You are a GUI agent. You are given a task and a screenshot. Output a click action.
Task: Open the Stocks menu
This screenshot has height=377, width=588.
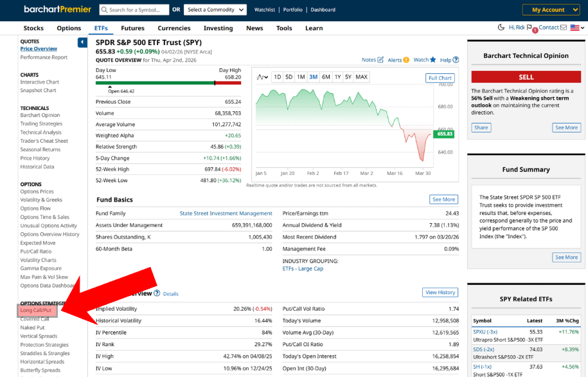coord(33,28)
